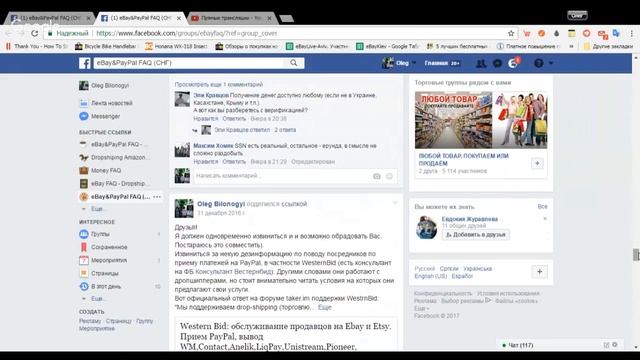Switch language to English (US)
640x360 pixels.
point(430,276)
